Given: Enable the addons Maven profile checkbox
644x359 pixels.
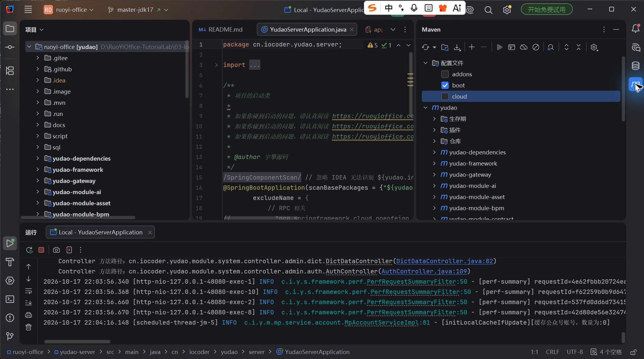Looking at the screenshot, I should click(445, 74).
